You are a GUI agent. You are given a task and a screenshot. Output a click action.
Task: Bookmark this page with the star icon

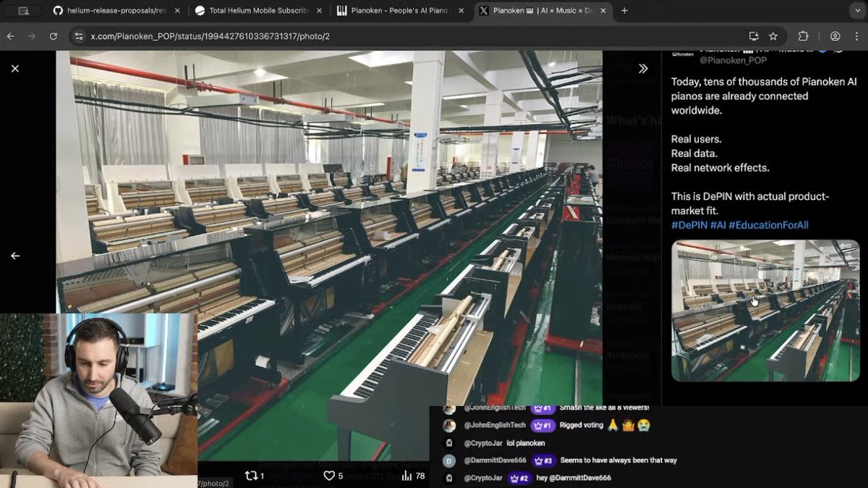pos(773,35)
